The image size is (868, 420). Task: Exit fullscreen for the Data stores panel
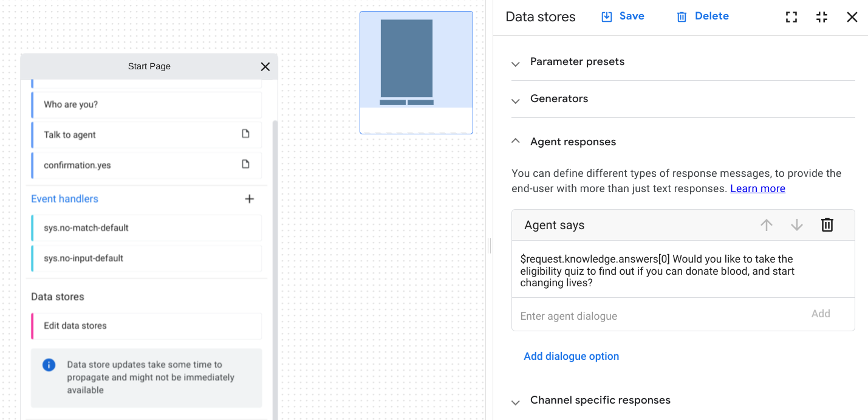point(822,17)
